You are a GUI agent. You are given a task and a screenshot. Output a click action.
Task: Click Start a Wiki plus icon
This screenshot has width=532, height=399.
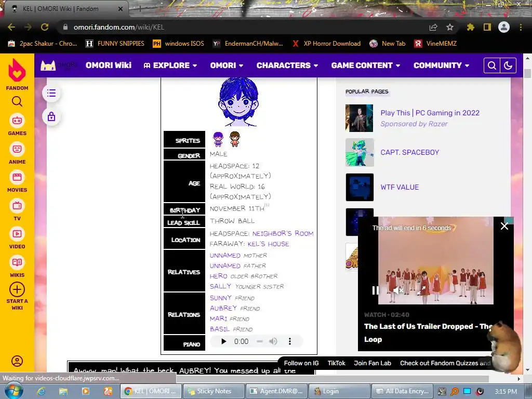coord(17,290)
